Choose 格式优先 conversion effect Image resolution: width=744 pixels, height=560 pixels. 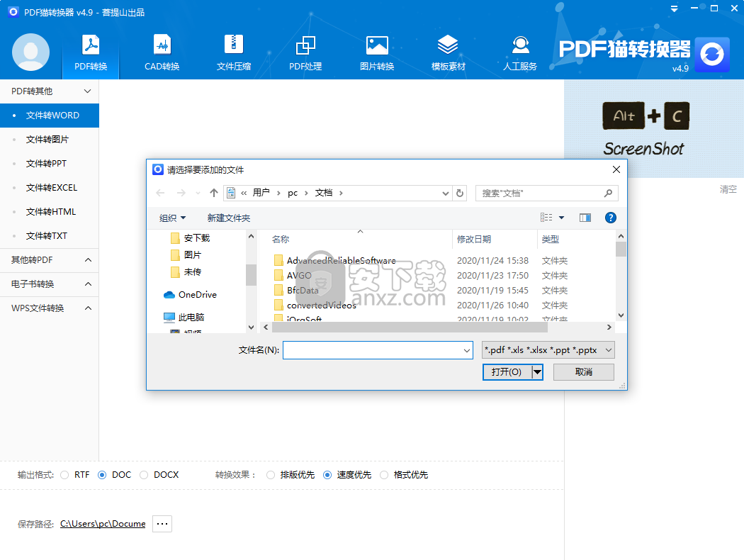[384, 475]
